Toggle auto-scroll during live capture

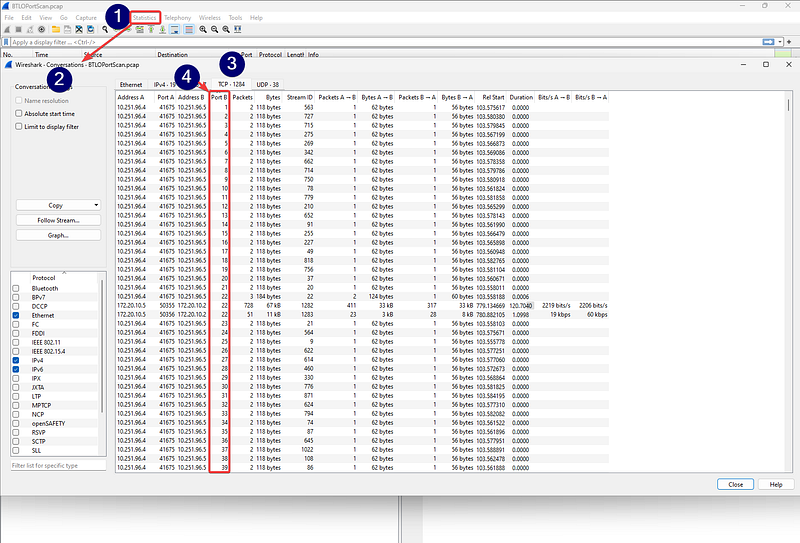[x=174, y=30]
